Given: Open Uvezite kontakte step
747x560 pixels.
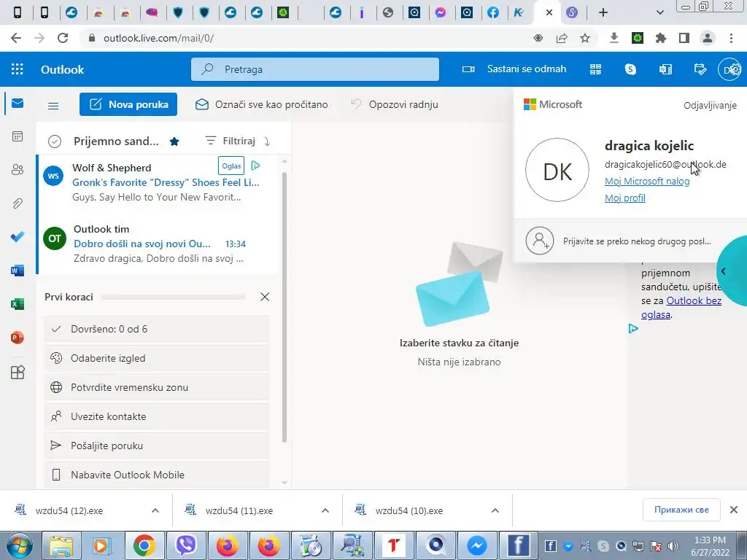Looking at the screenshot, I should (157, 416).
